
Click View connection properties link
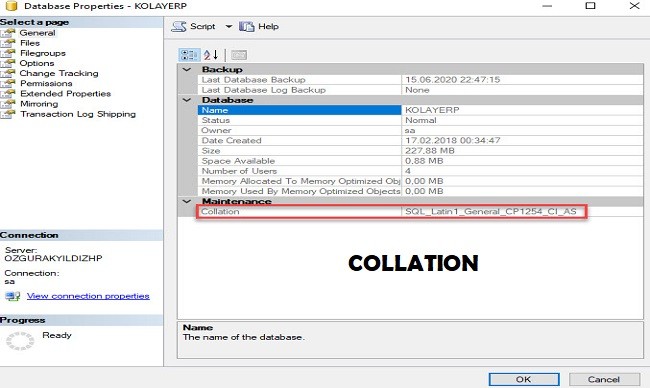pos(88,296)
